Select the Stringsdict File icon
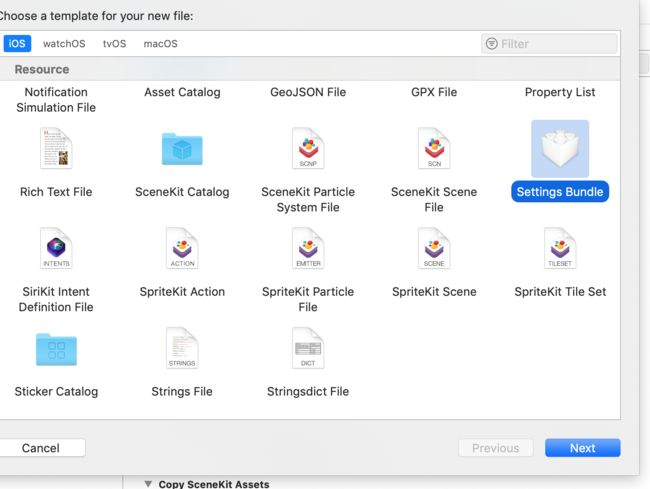Viewport: 650px width, 489px height. 308,348
